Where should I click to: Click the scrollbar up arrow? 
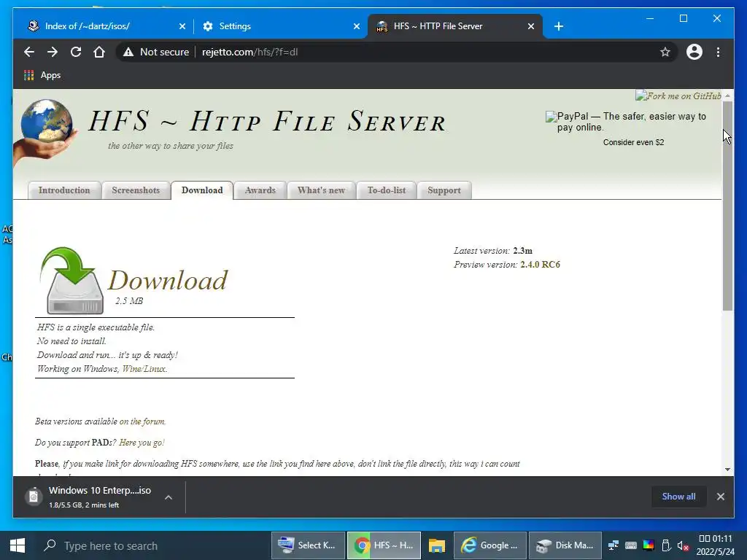pyautogui.click(x=727, y=96)
